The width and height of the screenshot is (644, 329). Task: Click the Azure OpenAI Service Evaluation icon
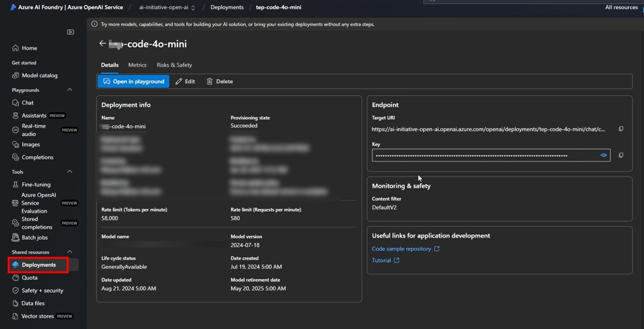click(15, 203)
